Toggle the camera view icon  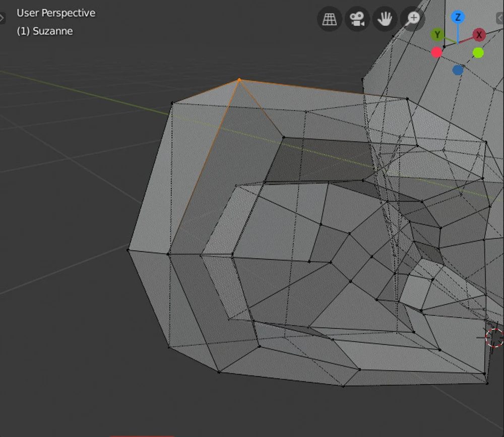[357, 20]
